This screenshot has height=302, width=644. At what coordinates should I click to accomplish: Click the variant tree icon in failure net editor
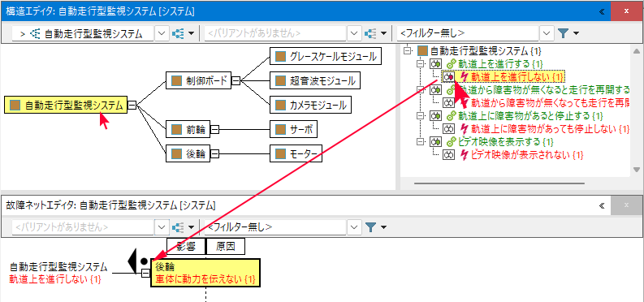tap(178, 226)
